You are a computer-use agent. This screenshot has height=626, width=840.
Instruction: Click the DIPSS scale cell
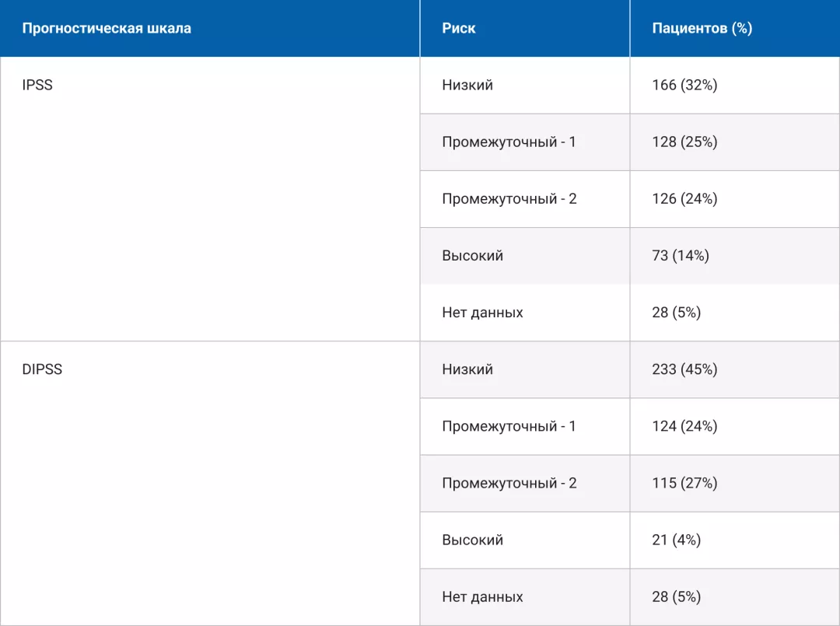coord(42,369)
